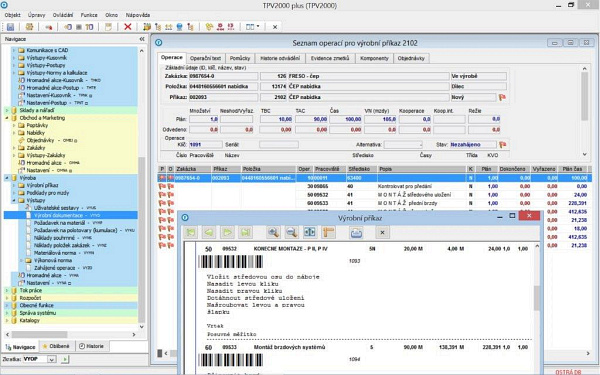Open the Úpravy menu
Screen dimensions: 600x375
[x=36, y=15]
